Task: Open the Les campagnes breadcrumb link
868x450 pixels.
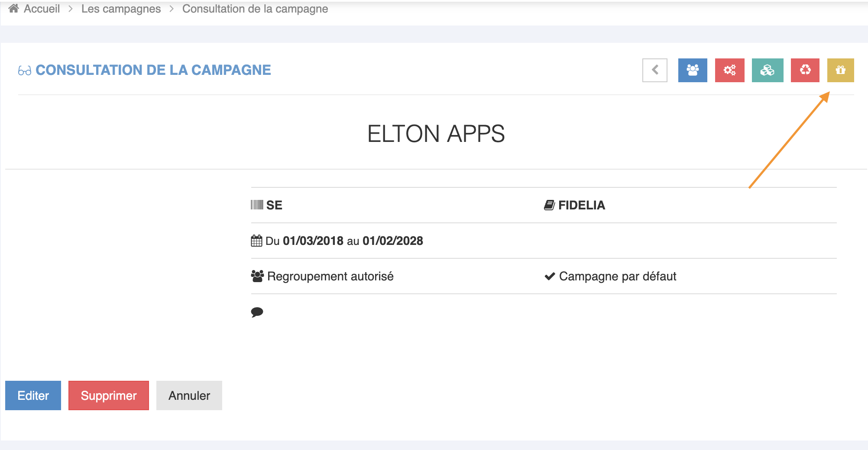Action: click(121, 9)
